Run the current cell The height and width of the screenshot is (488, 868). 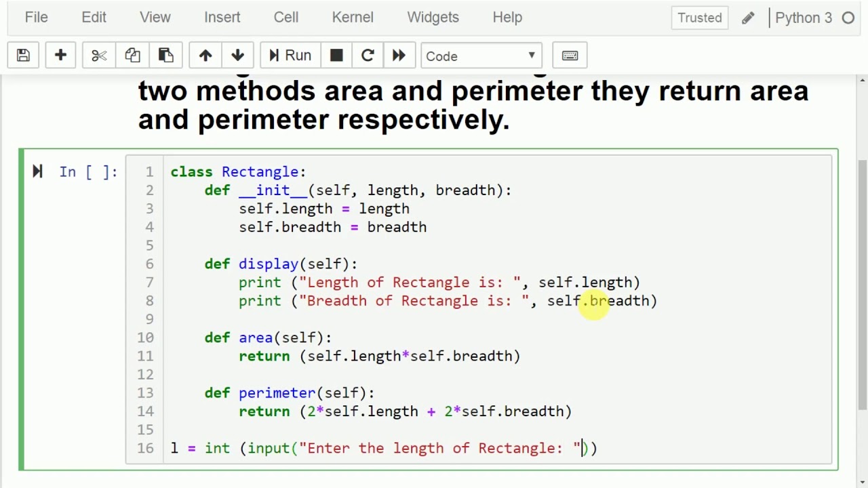[x=290, y=56]
